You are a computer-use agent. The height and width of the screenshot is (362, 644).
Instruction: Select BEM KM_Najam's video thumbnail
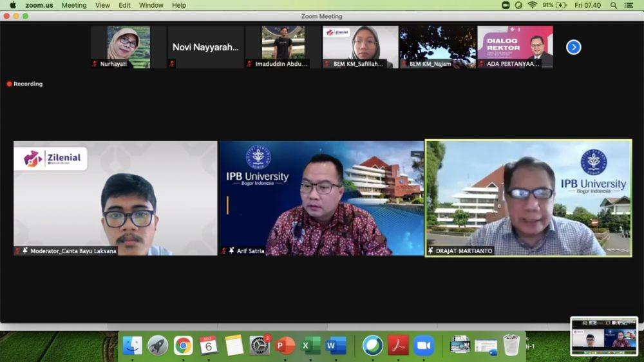[x=438, y=47]
